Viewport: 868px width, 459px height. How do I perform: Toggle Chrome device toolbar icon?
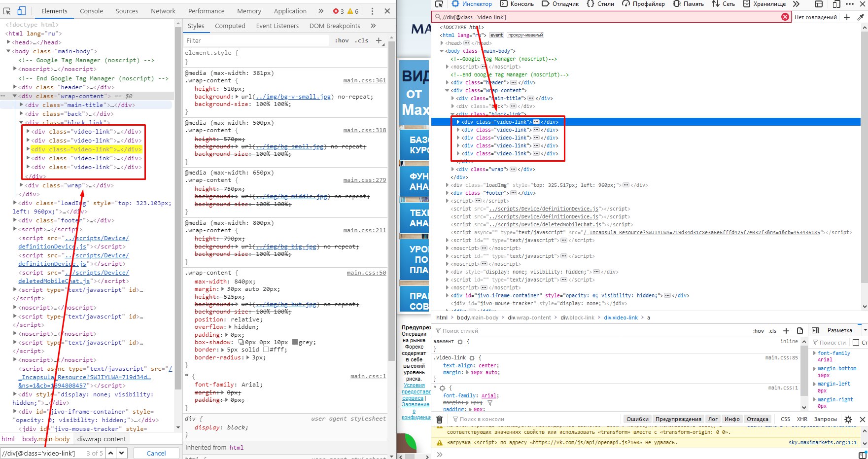(x=22, y=11)
